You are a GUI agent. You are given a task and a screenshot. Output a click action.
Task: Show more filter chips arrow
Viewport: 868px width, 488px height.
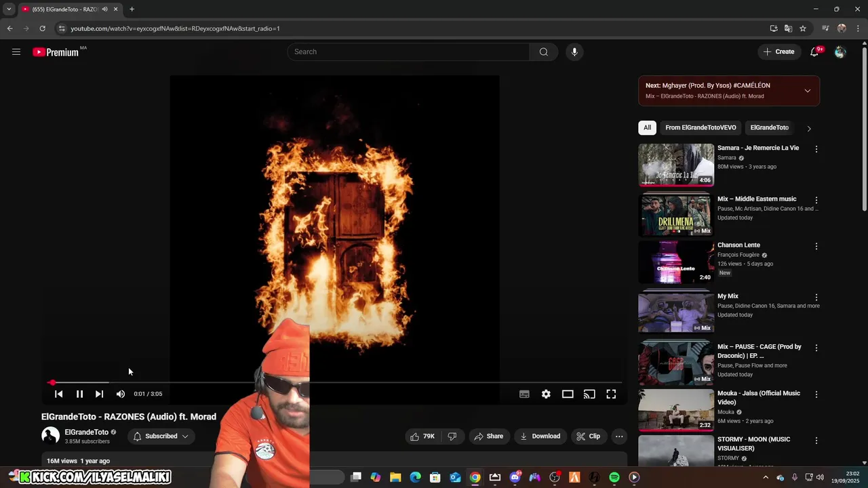tap(808, 128)
